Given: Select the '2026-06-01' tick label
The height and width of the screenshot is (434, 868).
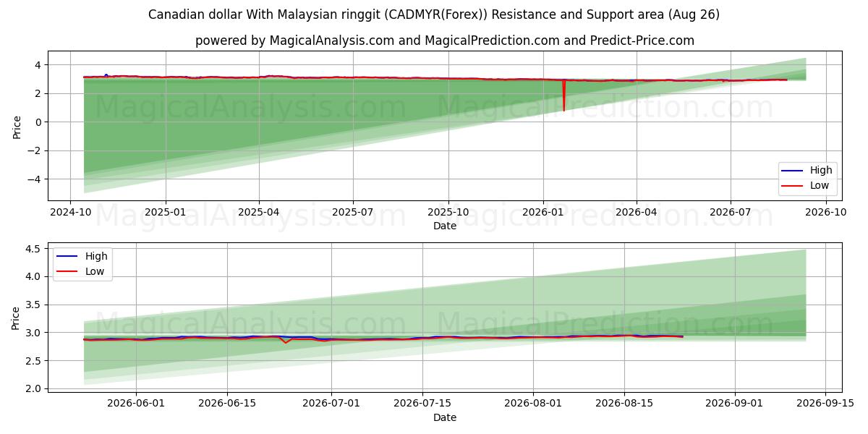Looking at the screenshot, I should click(136, 404).
